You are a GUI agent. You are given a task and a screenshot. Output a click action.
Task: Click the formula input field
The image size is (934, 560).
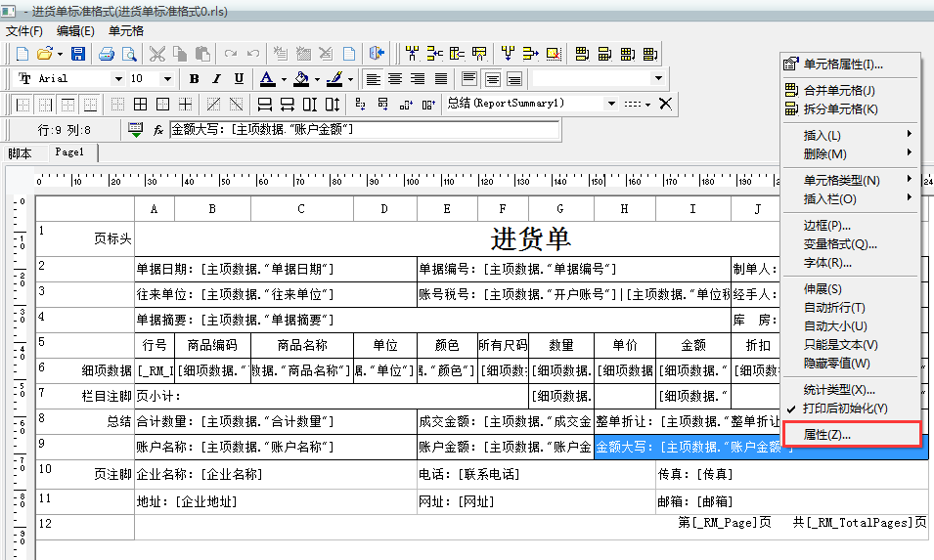point(364,129)
